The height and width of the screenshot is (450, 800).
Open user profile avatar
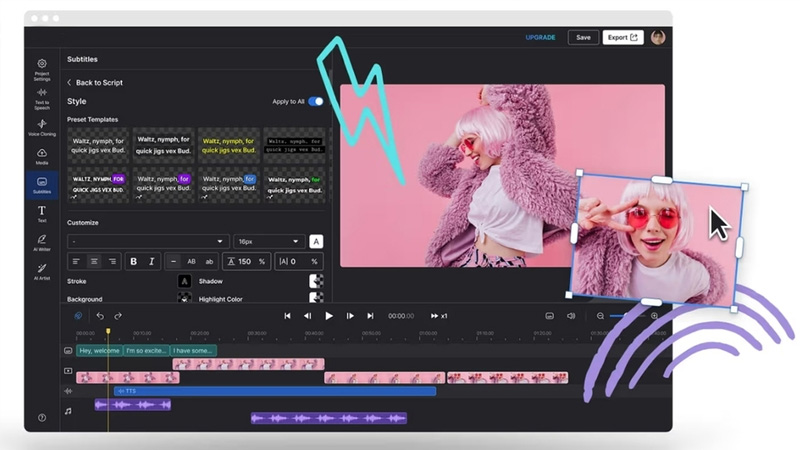(658, 37)
